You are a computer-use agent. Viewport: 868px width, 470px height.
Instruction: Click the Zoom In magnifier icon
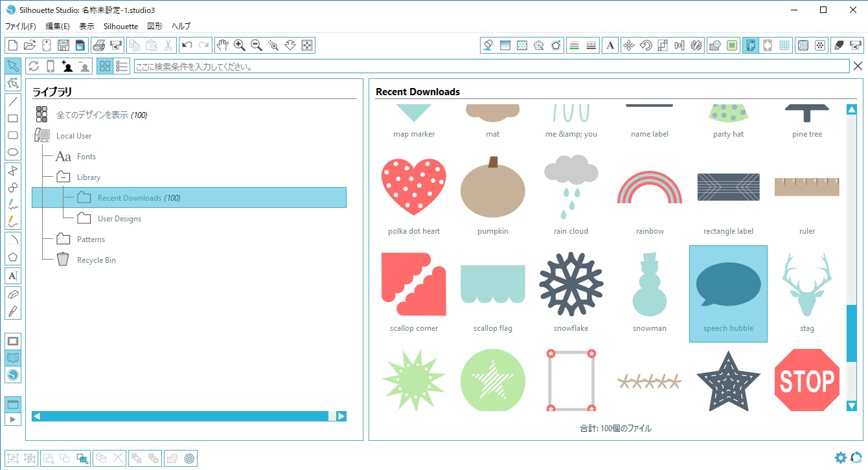pyautogui.click(x=240, y=45)
